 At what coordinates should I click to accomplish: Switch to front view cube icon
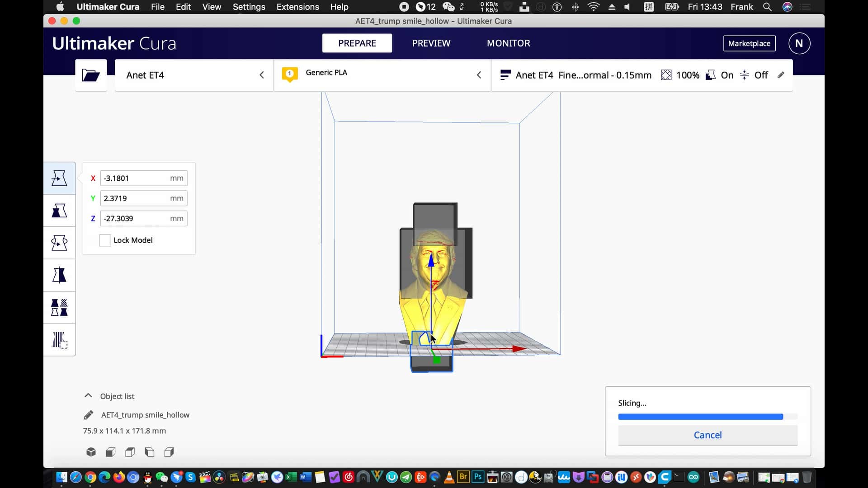(x=110, y=452)
